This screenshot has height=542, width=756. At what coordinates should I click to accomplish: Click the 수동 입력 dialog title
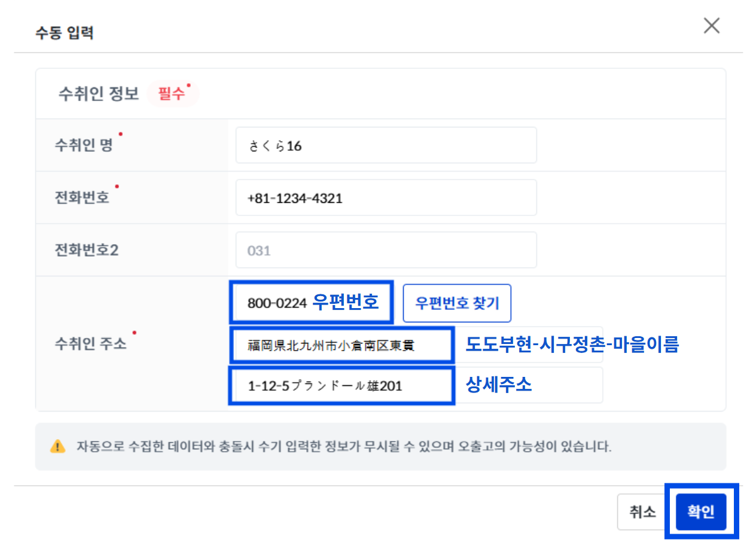point(65,32)
